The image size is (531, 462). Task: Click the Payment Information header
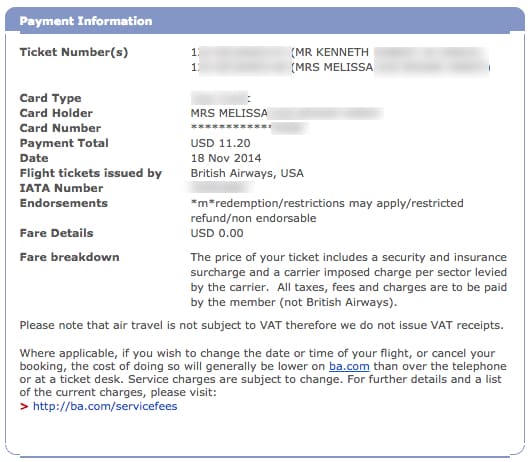86,21
